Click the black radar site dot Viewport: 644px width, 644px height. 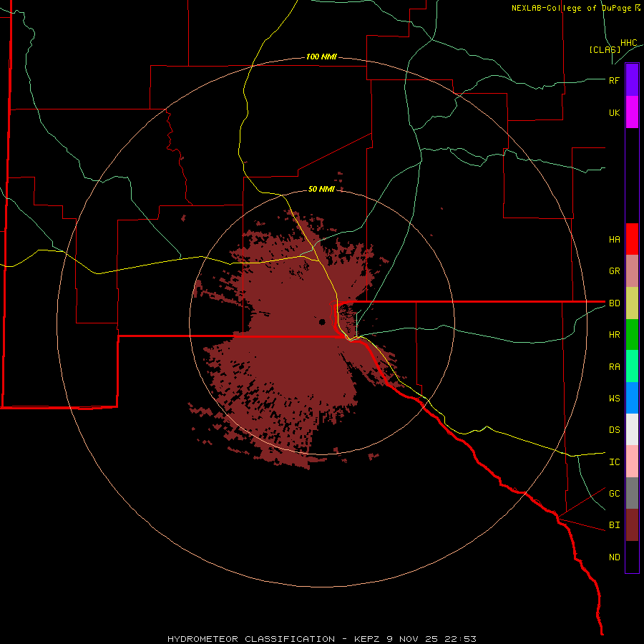point(322,321)
